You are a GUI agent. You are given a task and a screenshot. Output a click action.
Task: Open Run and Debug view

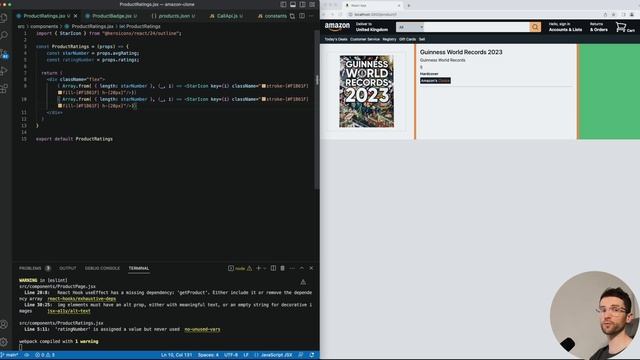point(4,71)
